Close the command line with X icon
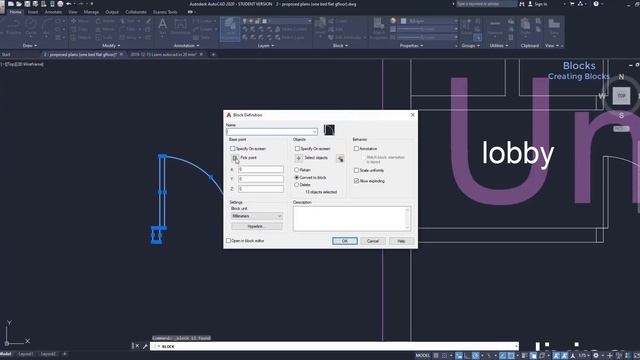Viewport: 640px width, 360px height. pyautogui.click(x=137, y=347)
